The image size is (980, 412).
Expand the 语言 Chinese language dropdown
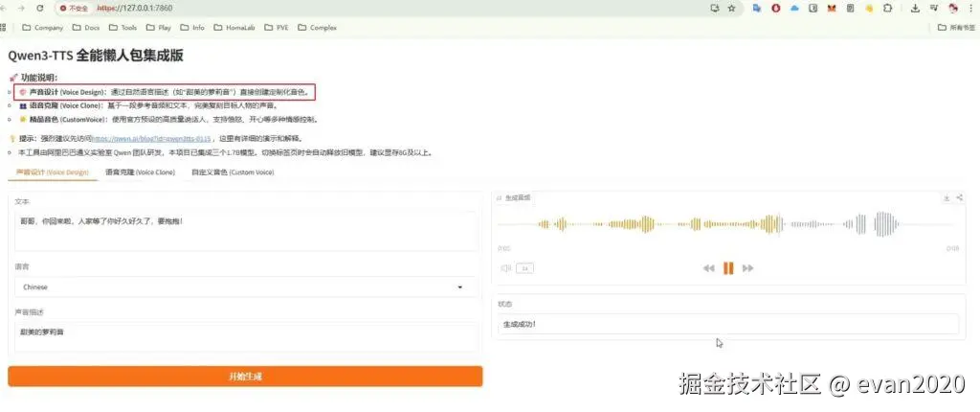(x=246, y=286)
